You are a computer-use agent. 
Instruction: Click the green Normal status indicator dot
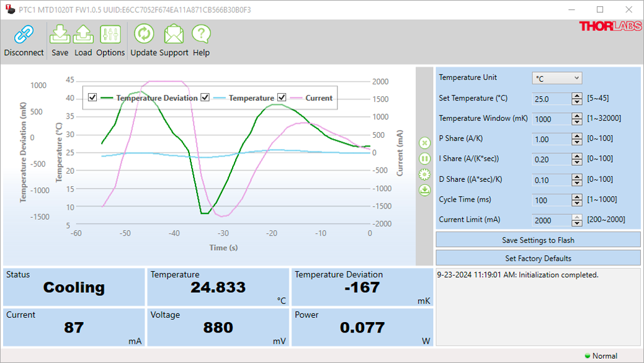[x=588, y=356]
